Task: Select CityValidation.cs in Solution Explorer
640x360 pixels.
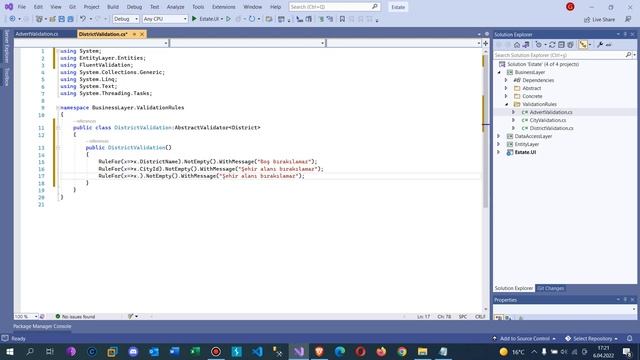Action: tap(547, 120)
